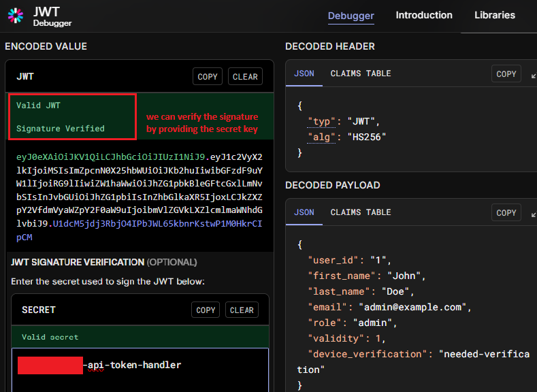Click the JWT Debugger title text

(x=52, y=17)
